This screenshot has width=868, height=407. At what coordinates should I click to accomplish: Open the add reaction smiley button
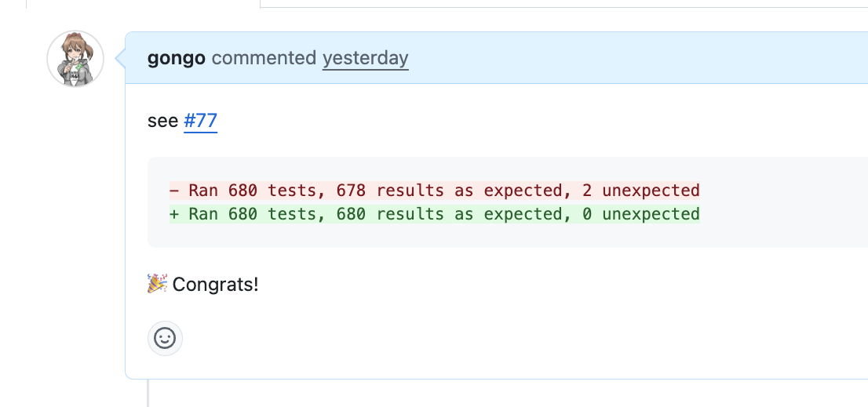coord(165,338)
